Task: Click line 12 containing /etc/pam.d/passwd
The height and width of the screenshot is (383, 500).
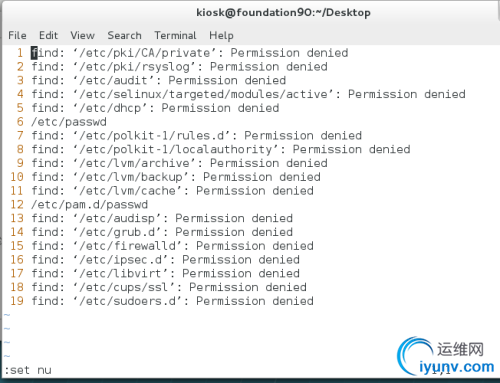Action: click(90, 205)
